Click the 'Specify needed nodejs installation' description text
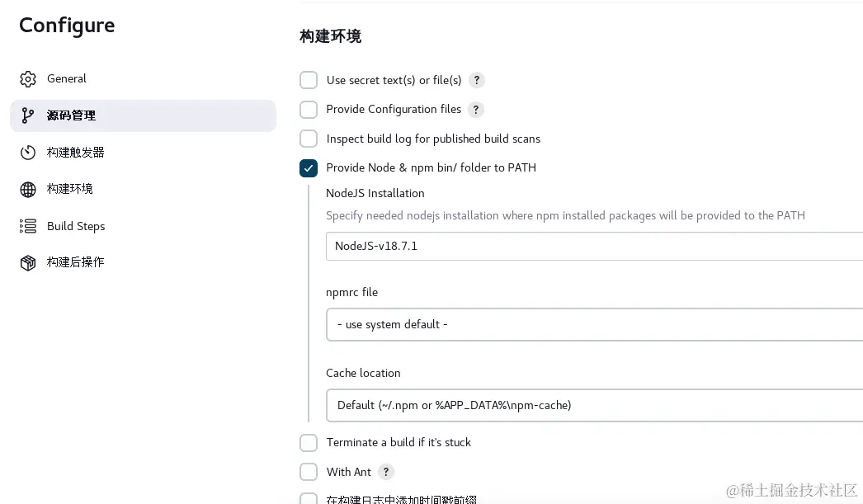Screen dimensions: 863x504 pyautogui.click(x=565, y=215)
